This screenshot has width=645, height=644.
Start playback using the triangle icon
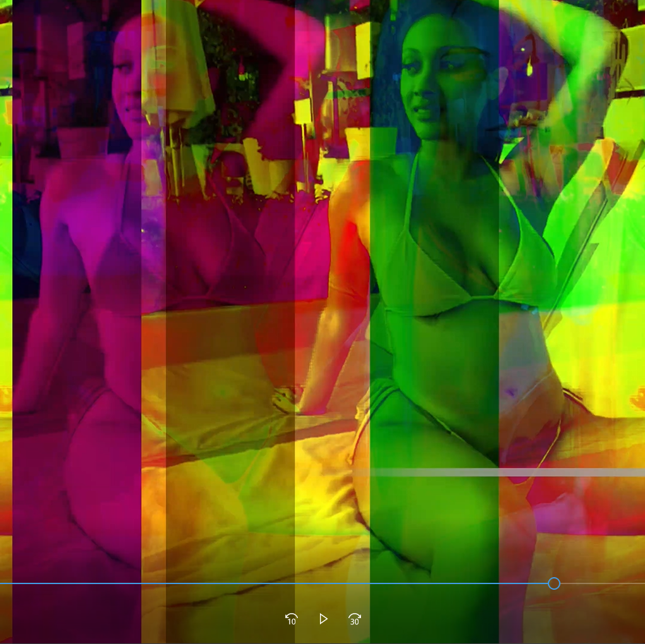(x=323, y=619)
